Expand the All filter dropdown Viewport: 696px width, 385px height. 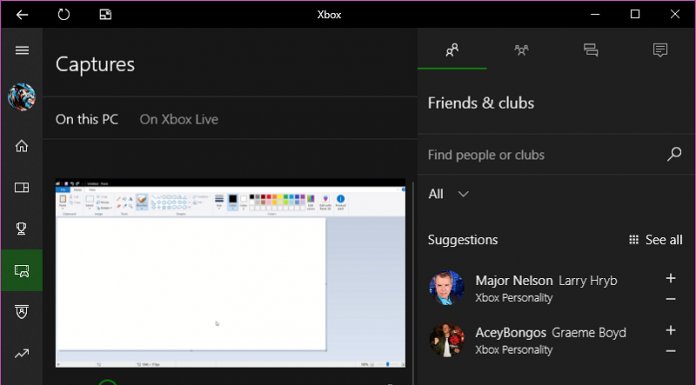[448, 194]
